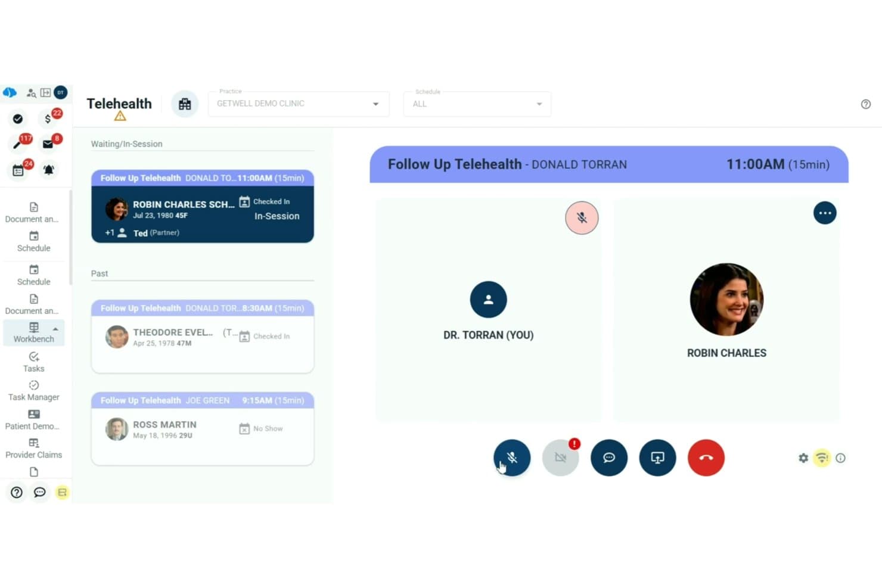Open the mail icon with 8 badge
This screenshot has height=588, width=882.
[x=48, y=144]
